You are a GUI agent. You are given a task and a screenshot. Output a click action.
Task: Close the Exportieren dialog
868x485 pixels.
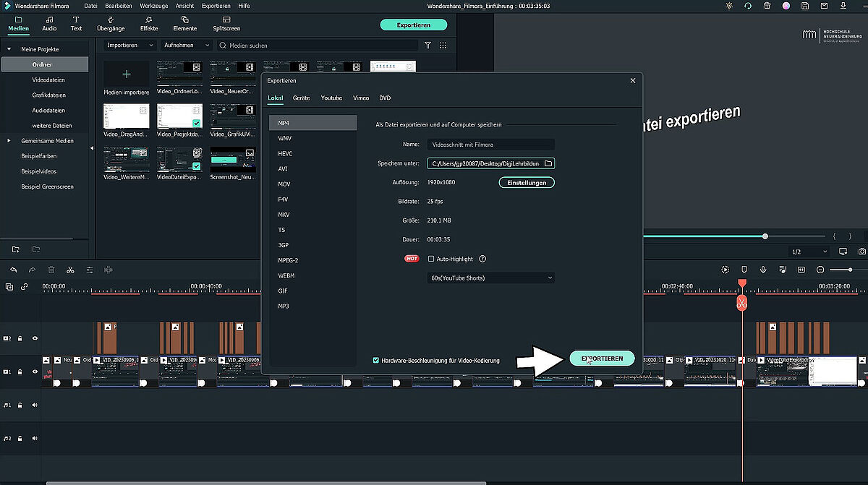click(633, 80)
